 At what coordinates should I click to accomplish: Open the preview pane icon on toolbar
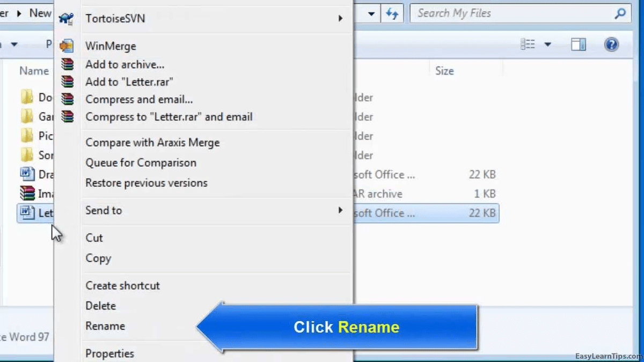pyautogui.click(x=578, y=44)
